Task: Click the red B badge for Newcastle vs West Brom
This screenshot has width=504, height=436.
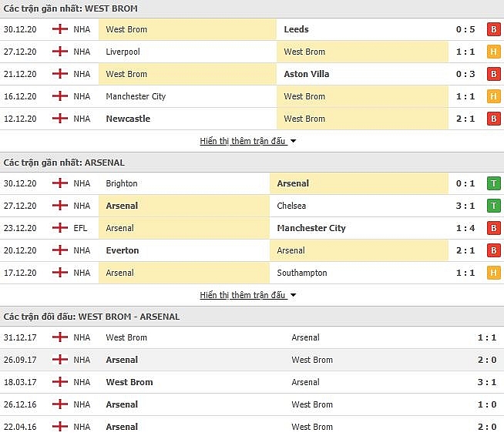Action: coord(494,119)
